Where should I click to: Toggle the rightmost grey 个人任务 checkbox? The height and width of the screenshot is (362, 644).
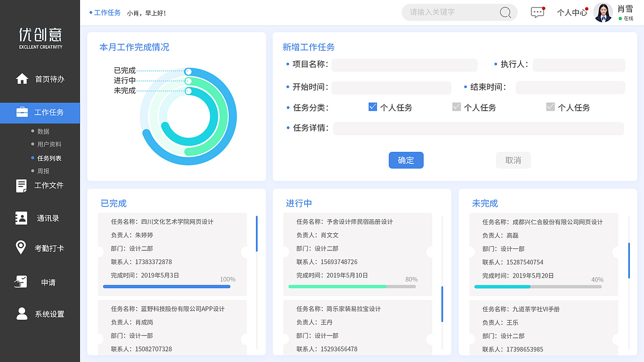tap(550, 107)
